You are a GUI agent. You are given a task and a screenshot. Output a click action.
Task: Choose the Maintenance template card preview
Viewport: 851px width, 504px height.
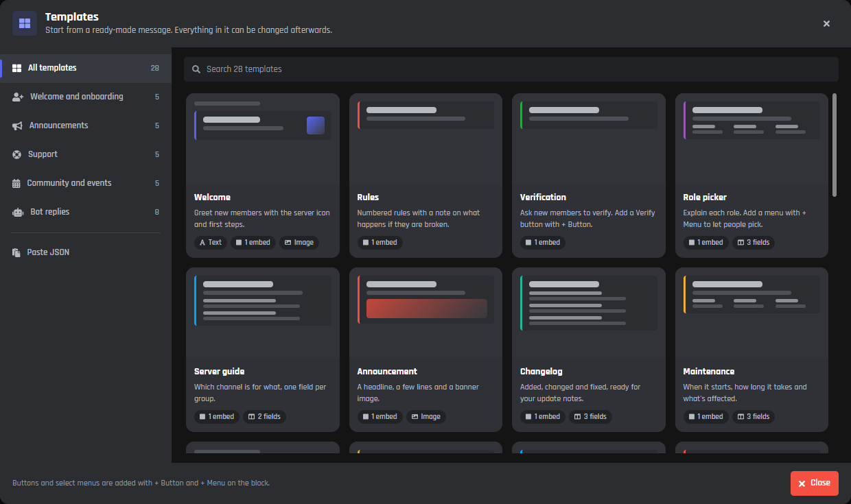pos(751,313)
